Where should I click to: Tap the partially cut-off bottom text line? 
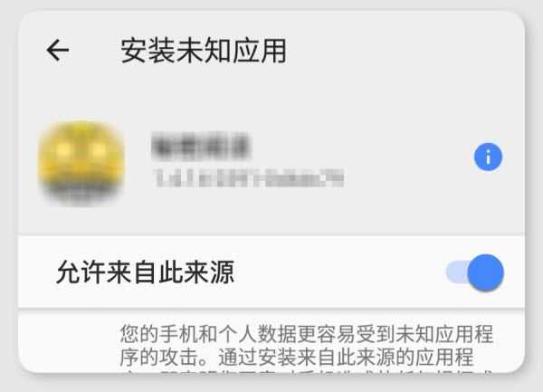coord(307,372)
